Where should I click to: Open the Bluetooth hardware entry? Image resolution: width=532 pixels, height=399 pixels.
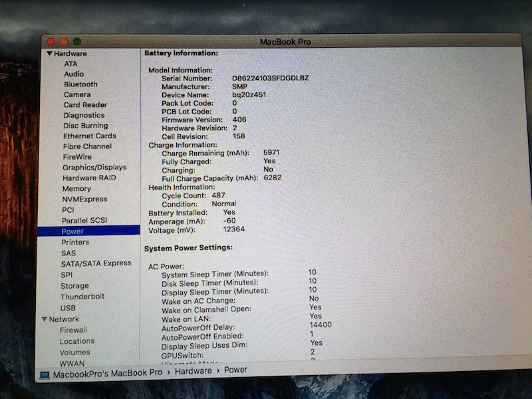pyautogui.click(x=80, y=84)
